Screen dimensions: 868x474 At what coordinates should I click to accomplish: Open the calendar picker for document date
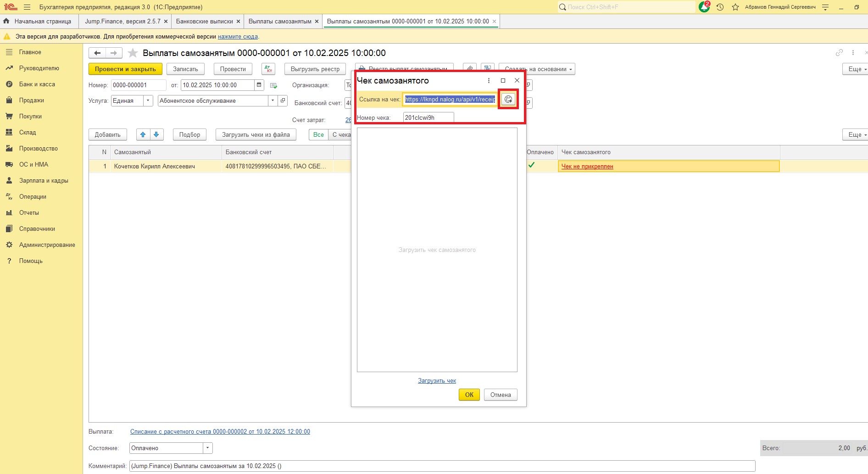point(259,85)
